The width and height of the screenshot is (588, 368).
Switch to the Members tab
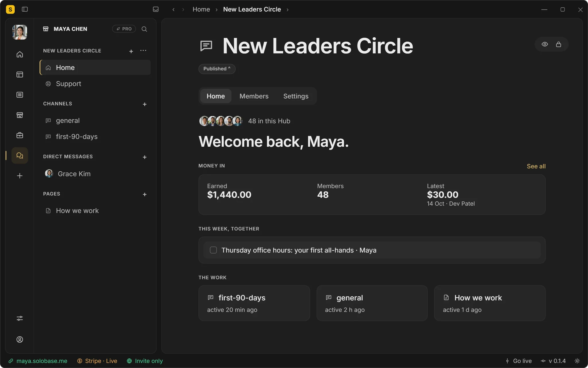254,96
